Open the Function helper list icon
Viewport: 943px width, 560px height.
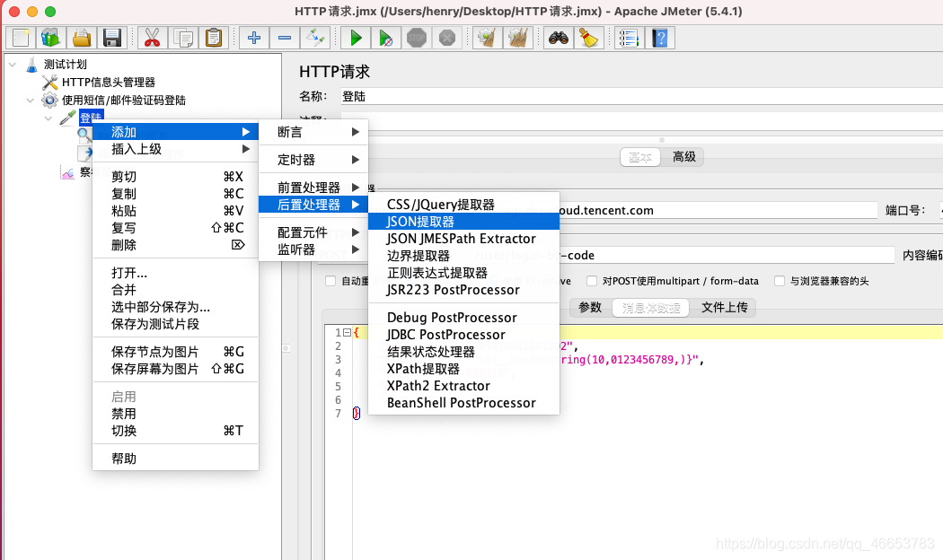pyautogui.click(x=629, y=38)
